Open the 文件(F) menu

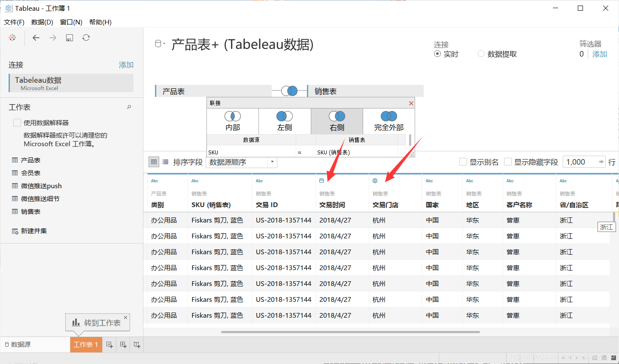tap(14, 22)
